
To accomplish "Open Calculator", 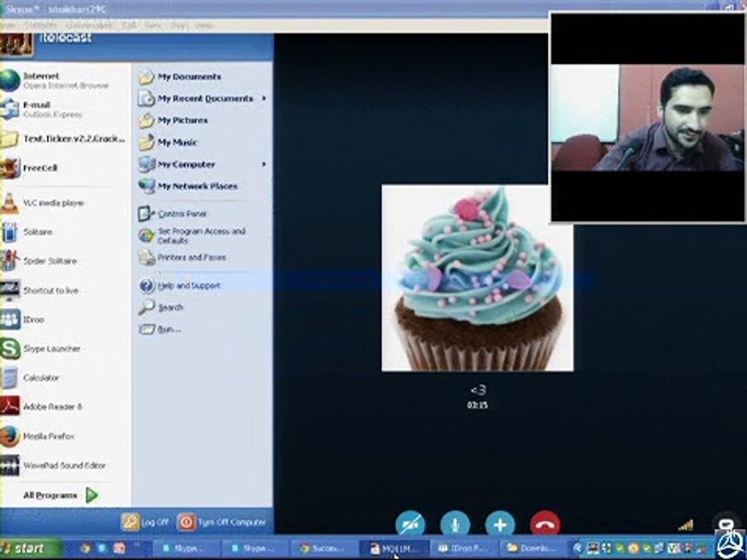I will (x=65, y=378).
